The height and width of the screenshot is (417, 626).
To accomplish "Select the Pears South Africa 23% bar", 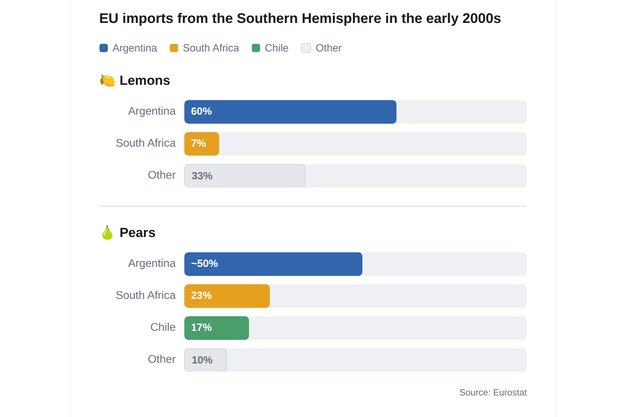I will point(227,296).
